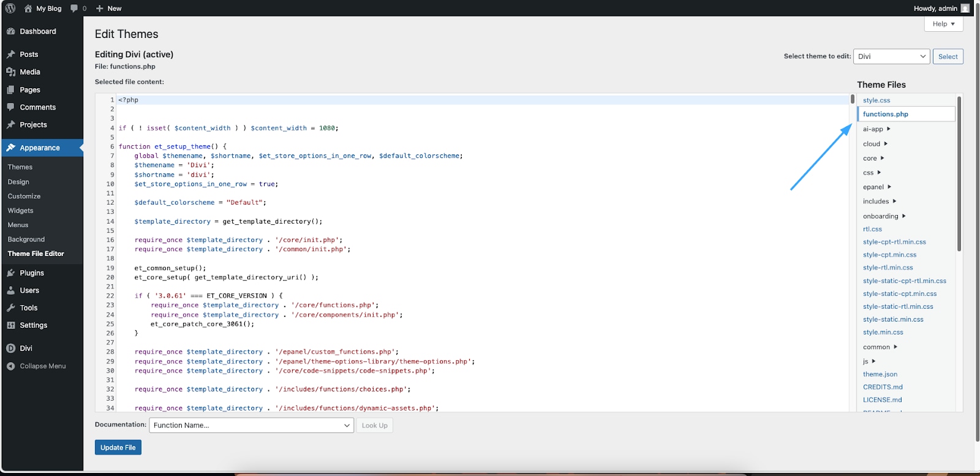Screen dimensions: 980x476
Task: Open style-static-cpt-rtl.min.css file
Action: tap(905, 281)
